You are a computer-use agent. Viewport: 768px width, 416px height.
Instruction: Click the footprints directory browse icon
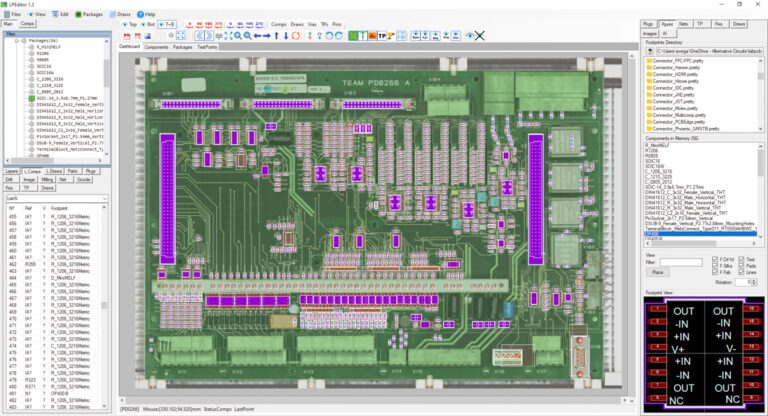650,51
